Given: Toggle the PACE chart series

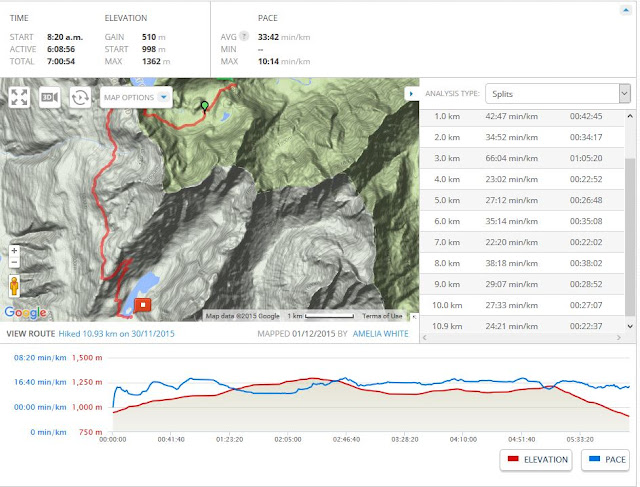Looking at the screenshot, I should [605, 460].
